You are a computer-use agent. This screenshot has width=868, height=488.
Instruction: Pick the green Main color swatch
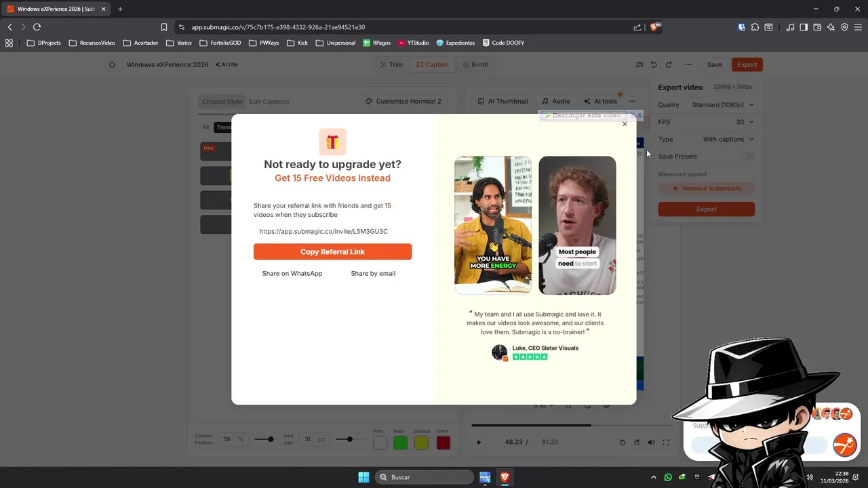tap(400, 443)
